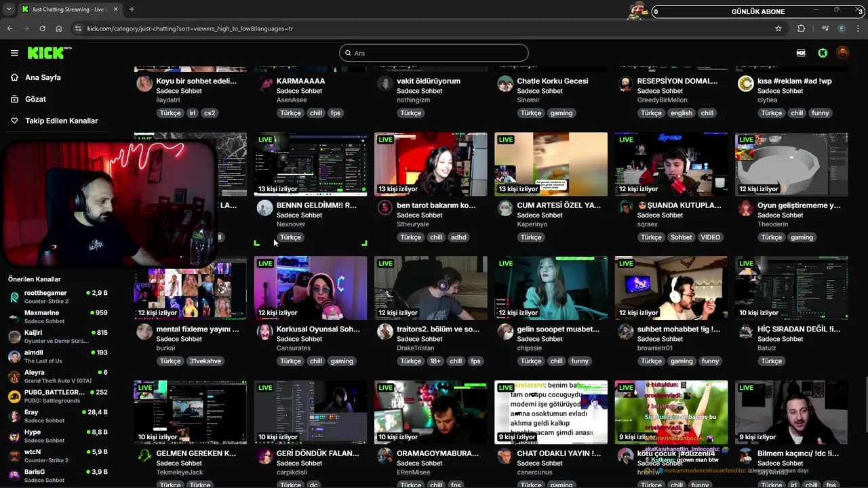The height and width of the screenshot is (488, 868).
Task: Click Nexnover's channel avatar
Action: coord(265,208)
